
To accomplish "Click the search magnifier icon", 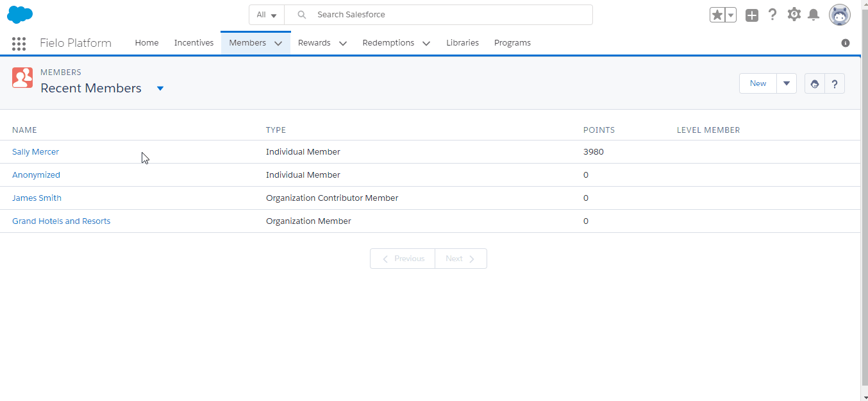I will (x=302, y=15).
